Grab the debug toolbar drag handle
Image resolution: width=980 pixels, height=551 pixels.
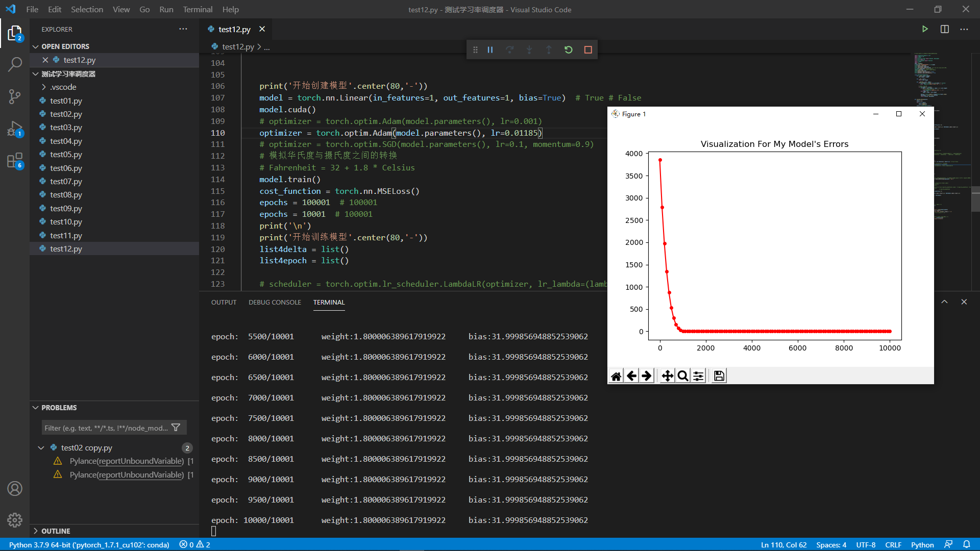point(475,49)
